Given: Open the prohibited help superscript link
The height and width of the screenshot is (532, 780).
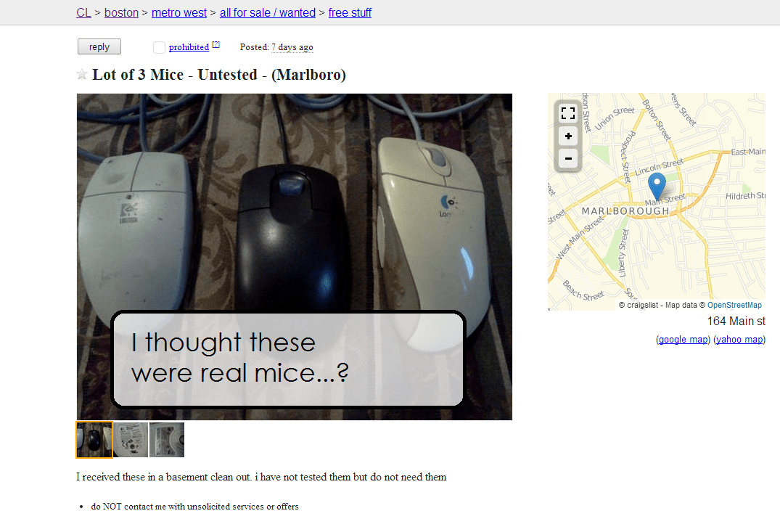Looking at the screenshot, I should tap(216, 44).
